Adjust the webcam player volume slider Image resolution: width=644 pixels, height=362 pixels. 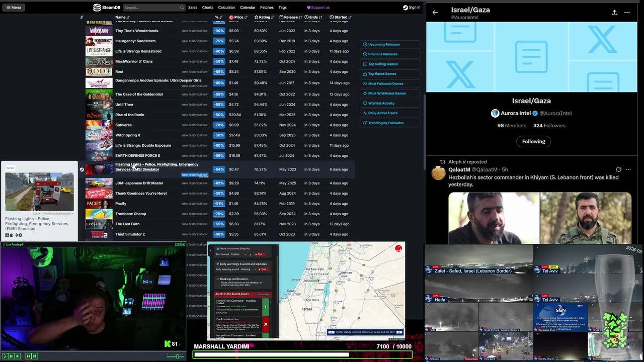coord(175,356)
